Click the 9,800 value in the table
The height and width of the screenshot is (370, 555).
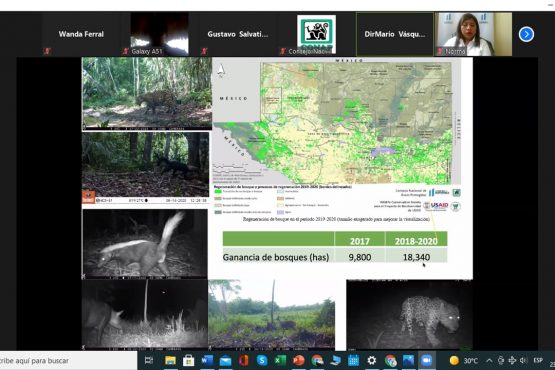coord(360,257)
